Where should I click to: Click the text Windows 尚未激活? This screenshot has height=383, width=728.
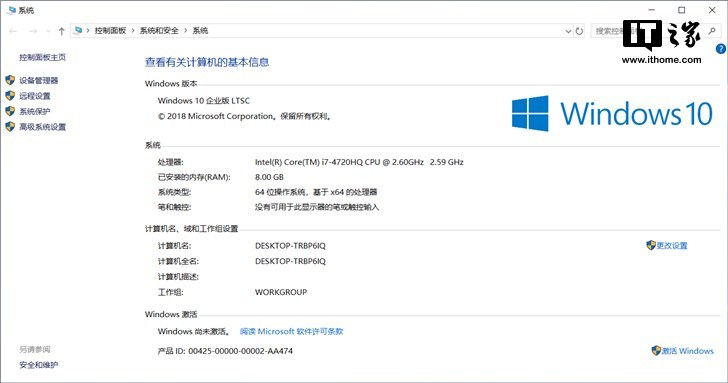point(193,331)
